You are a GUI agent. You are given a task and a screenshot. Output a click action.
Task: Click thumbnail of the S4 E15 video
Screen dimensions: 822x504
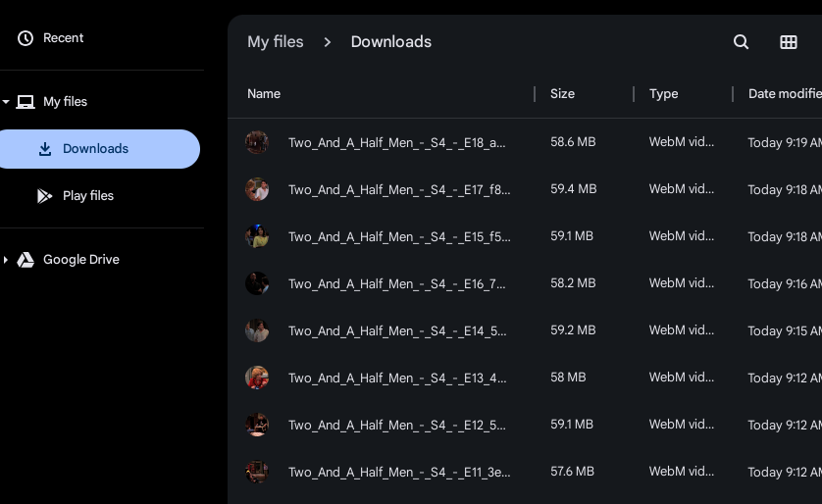coord(257,236)
